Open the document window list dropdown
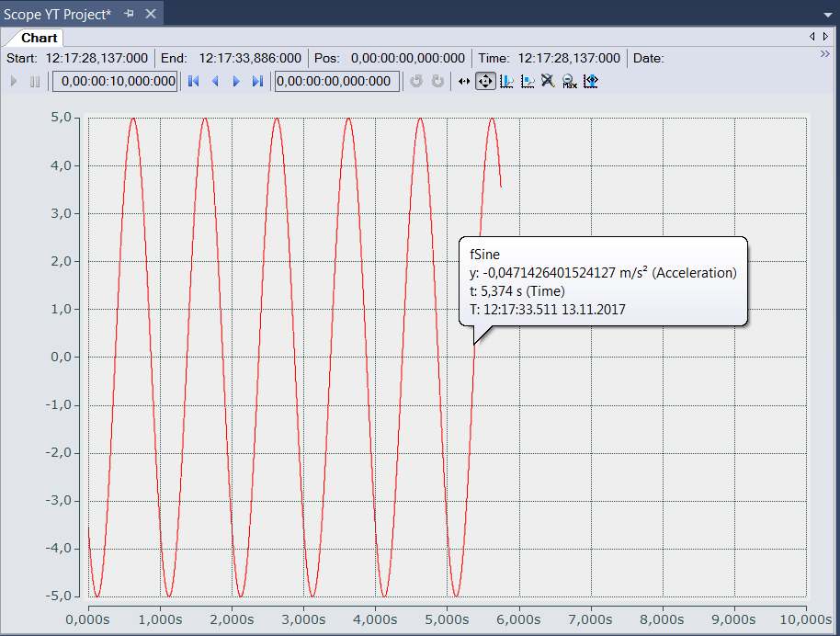This screenshot has height=636, width=840. coord(828,15)
